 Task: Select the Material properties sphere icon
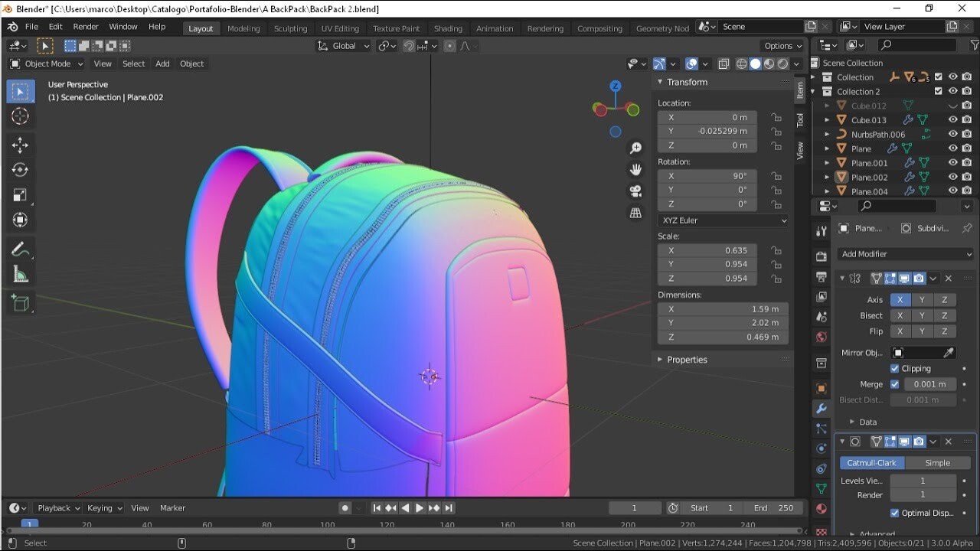(x=822, y=509)
